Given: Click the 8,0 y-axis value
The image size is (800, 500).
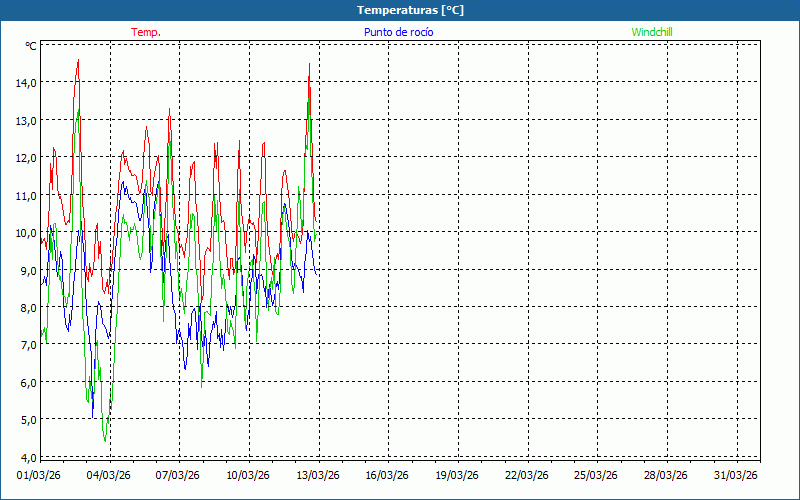Looking at the screenshot, I should click(x=26, y=308).
